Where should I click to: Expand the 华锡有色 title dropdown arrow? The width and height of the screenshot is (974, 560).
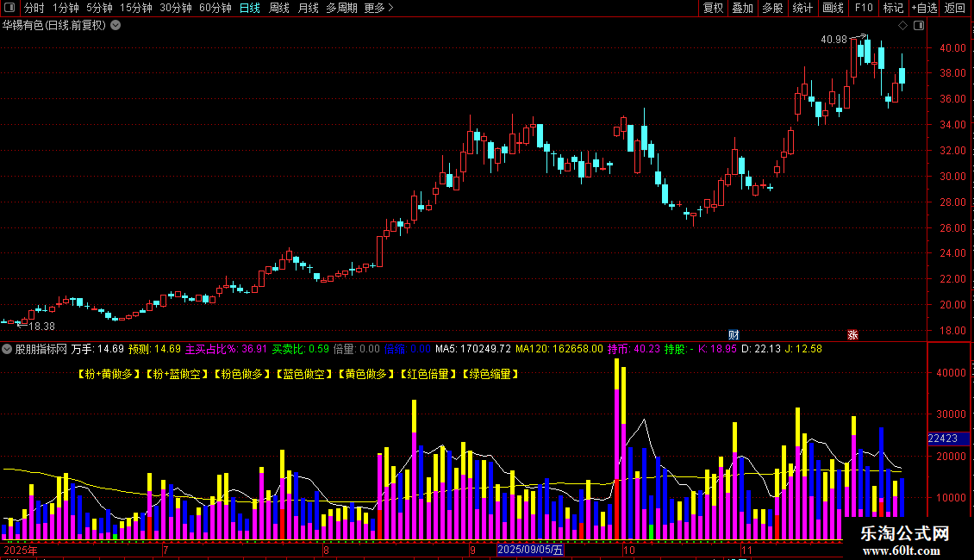116,26
